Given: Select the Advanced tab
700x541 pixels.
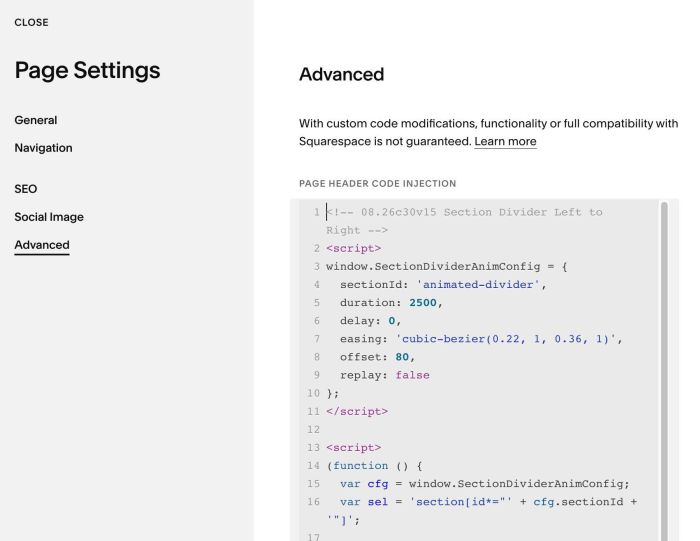Looking at the screenshot, I should click(42, 245).
